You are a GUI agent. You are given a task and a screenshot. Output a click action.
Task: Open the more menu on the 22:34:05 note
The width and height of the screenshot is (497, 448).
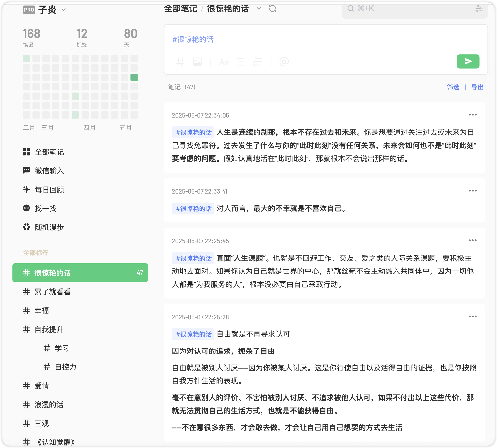pyautogui.click(x=472, y=115)
